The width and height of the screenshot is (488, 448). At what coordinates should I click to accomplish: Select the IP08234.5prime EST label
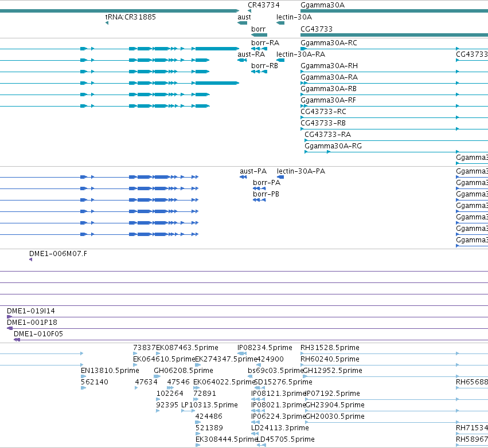click(x=265, y=348)
